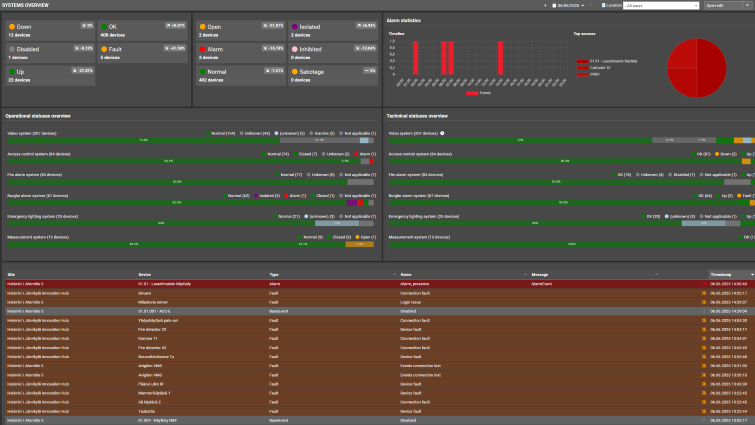755x425 pixels.
Task: Open filter arrow in Type column header
Action: coord(394,274)
